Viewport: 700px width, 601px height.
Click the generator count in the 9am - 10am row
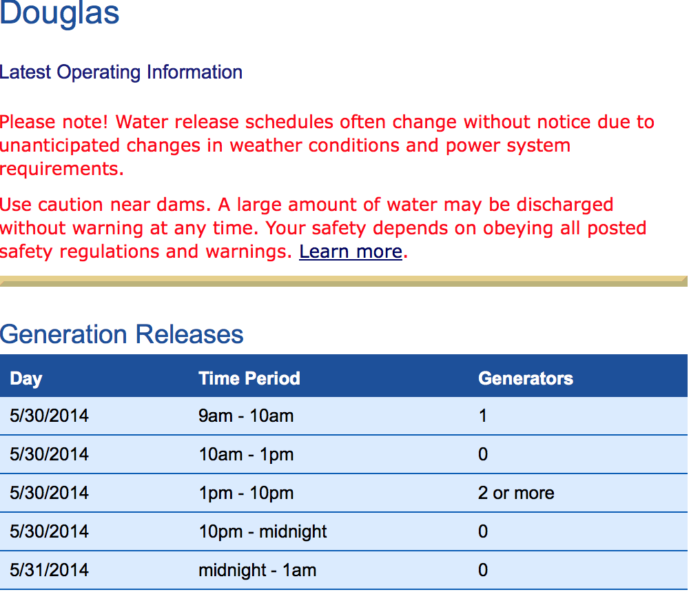[483, 416]
